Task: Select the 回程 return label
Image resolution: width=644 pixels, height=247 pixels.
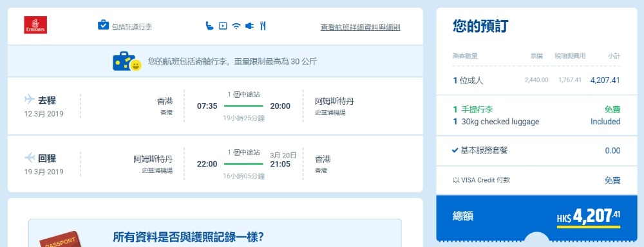Action: tap(47, 158)
